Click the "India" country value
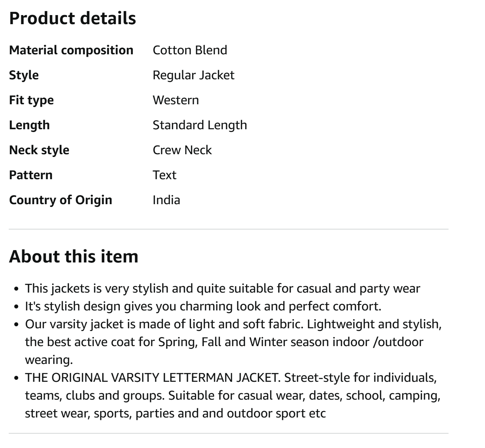 166,200
